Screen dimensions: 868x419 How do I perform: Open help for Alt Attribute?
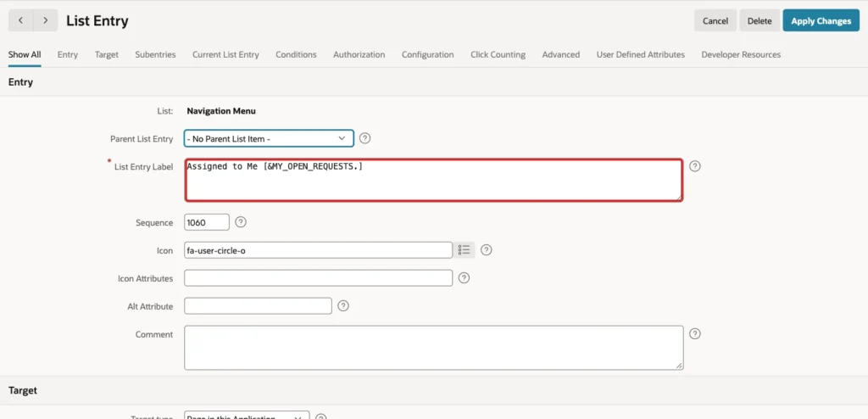[343, 305]
